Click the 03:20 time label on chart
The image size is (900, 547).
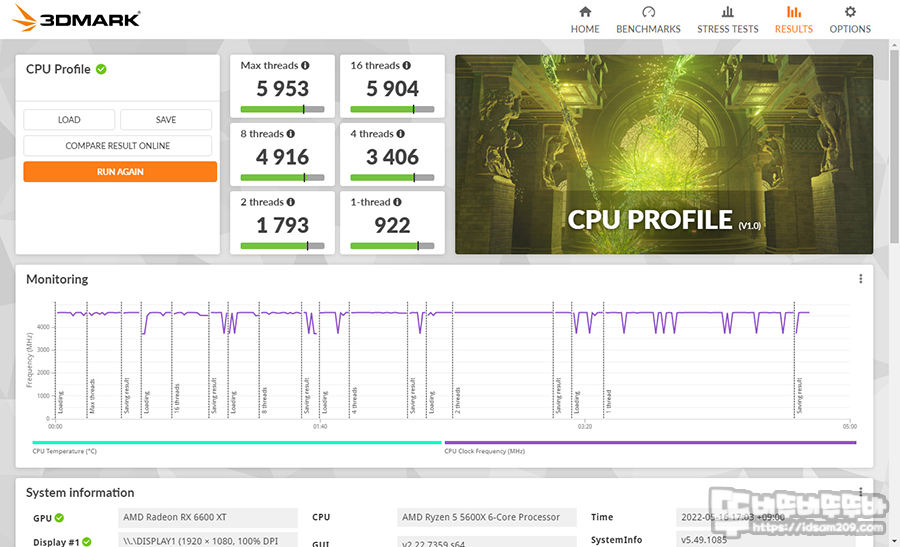[584, 426]
